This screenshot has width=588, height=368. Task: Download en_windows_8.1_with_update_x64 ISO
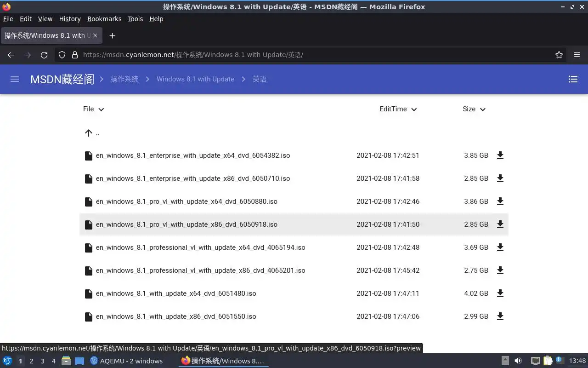(x=500, y=293)
